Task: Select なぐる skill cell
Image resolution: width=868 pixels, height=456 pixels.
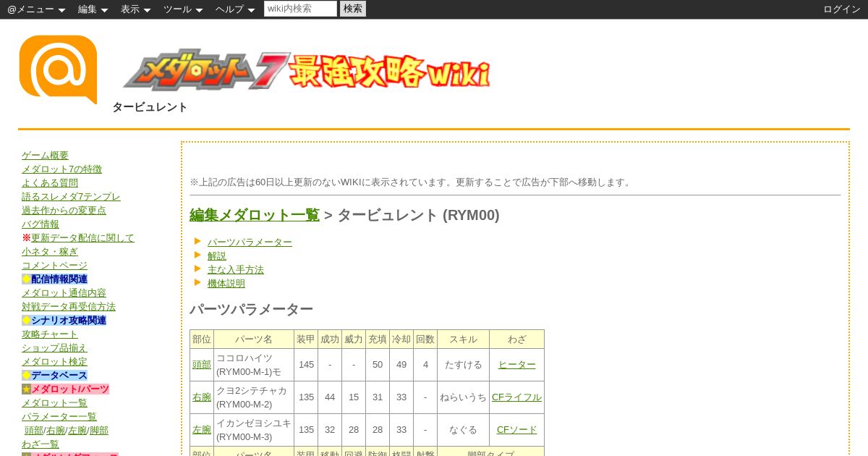Action: (x=464, y=430)
